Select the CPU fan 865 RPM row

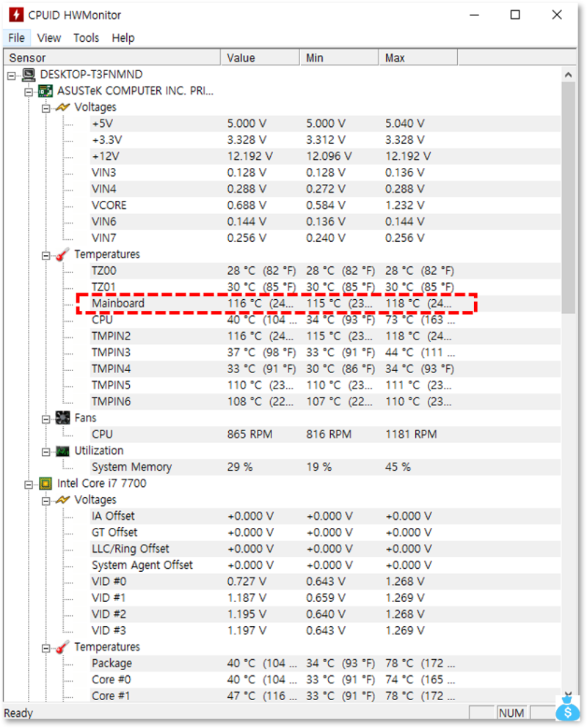point(325,434)
